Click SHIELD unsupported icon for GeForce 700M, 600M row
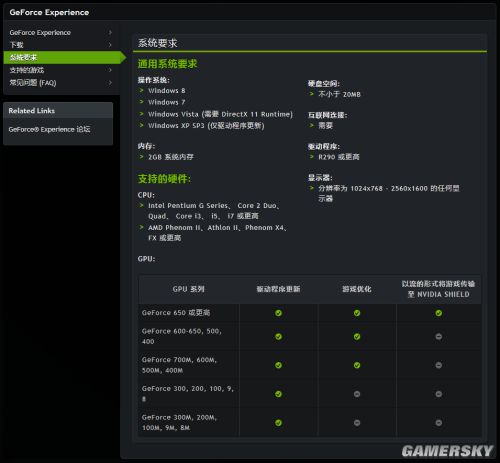Image resolution: width=500 pixels, height=463 pixels. click(x=439, y=365)
